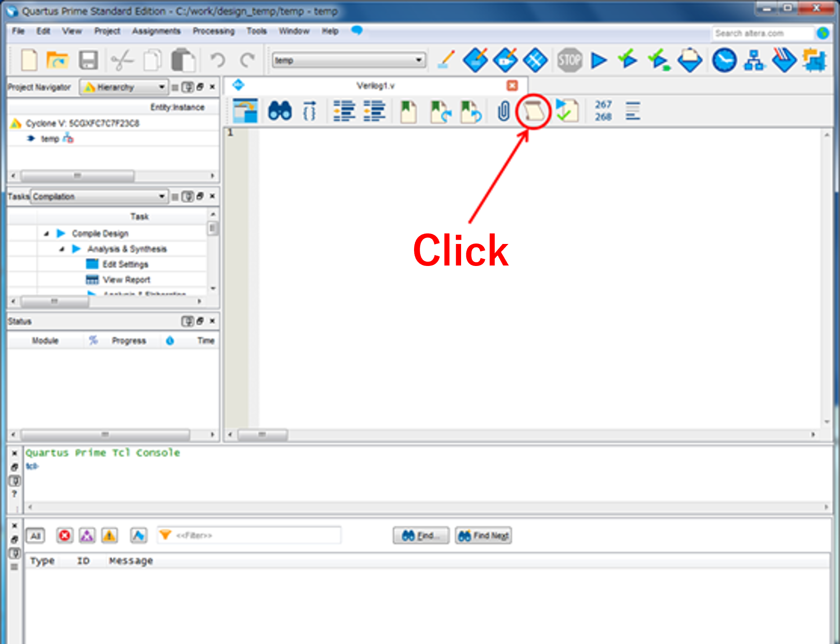Stop processing with the STOP icon
The width and height of the screenshot is (840, 644).
tap(570, 60)
